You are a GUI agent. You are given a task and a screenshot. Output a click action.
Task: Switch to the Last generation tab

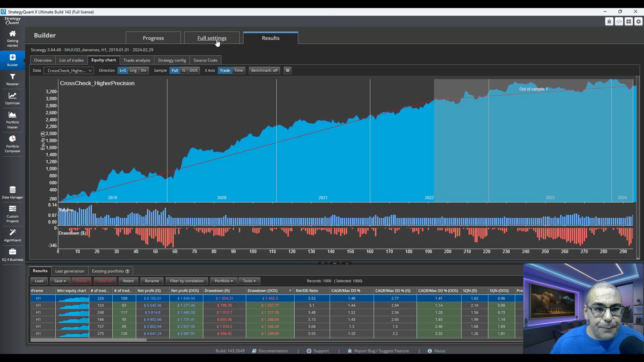[70, 271]
